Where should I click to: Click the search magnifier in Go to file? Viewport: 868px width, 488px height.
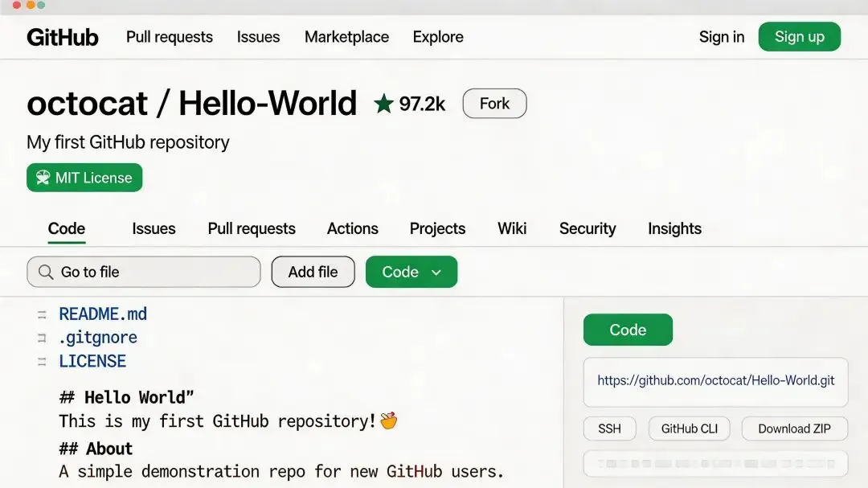pyautogui.click(x=46, y=272)
